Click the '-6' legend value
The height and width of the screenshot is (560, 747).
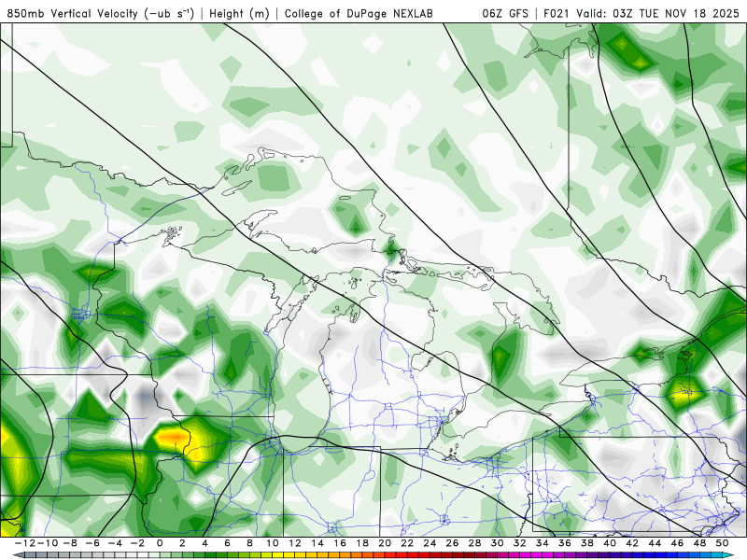click(92, 543)
